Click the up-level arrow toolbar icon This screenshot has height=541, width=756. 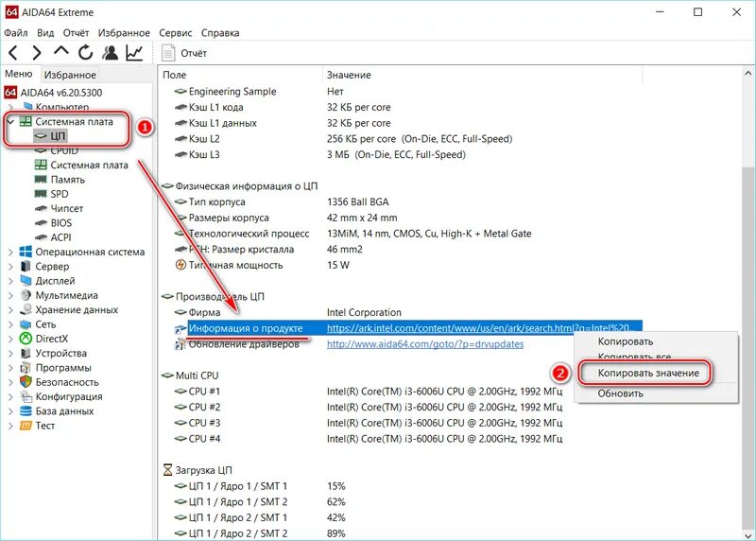(x=61, y=51)
